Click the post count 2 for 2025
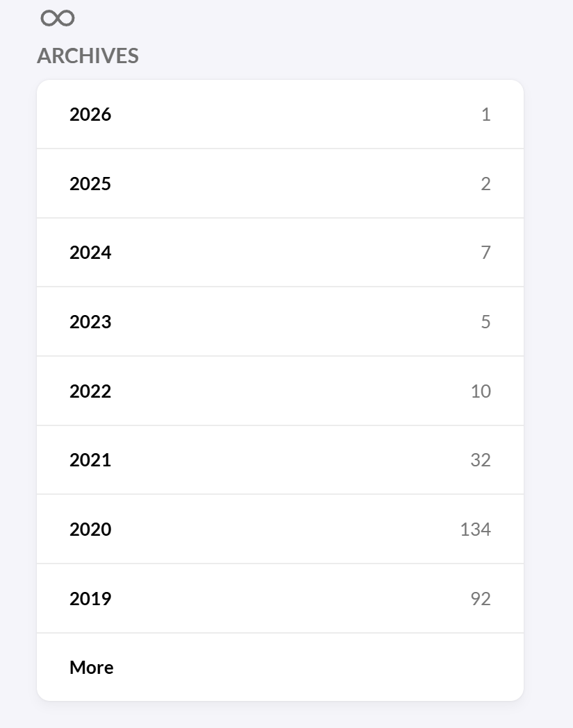Image resolution: width=573 pixels, height=728 pixels. click(x=485, y=184)
